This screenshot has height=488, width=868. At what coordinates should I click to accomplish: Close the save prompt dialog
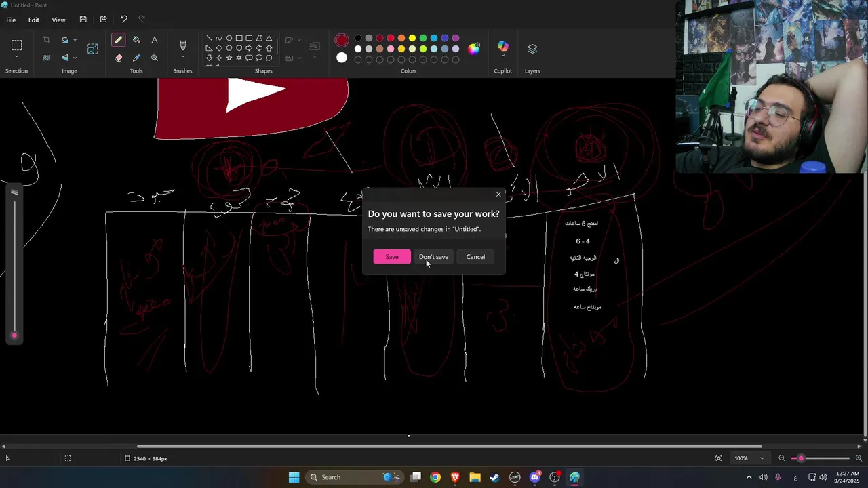click(x=498, y=195)
